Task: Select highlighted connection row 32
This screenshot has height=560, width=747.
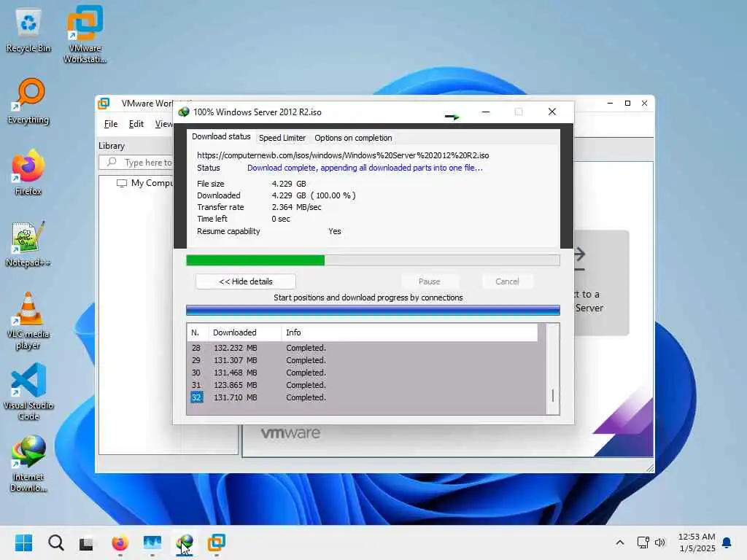Action: 366,397
